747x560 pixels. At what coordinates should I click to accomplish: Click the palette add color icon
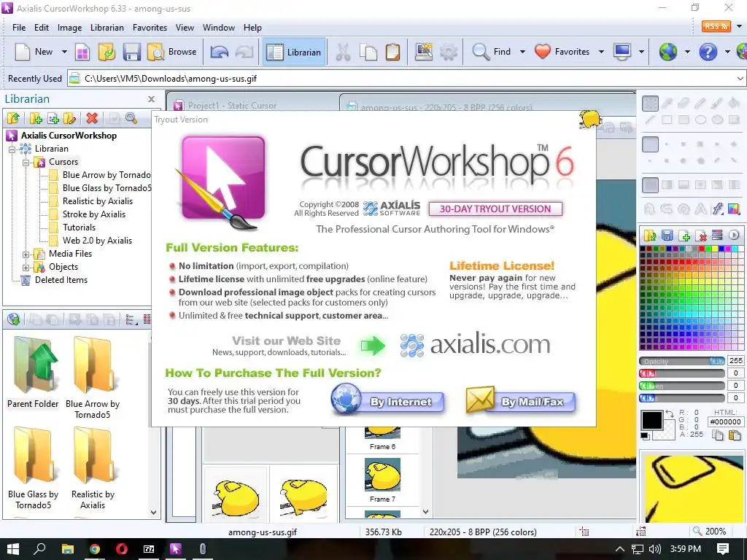tap(684, 235)
